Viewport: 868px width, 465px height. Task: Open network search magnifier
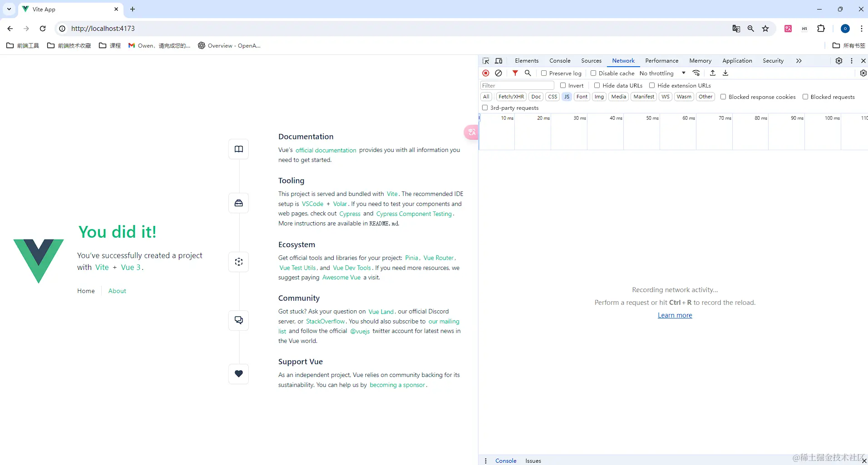[x=528, y=73]
